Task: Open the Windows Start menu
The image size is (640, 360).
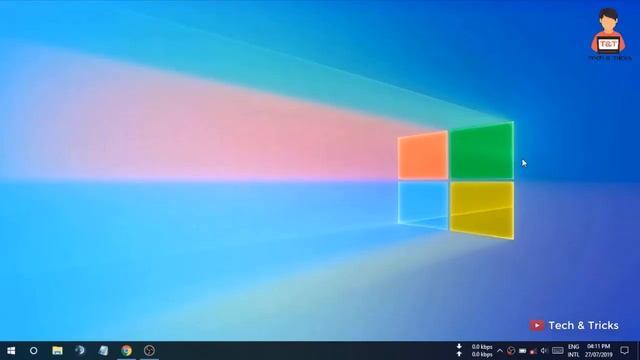Action: (11, 351)
